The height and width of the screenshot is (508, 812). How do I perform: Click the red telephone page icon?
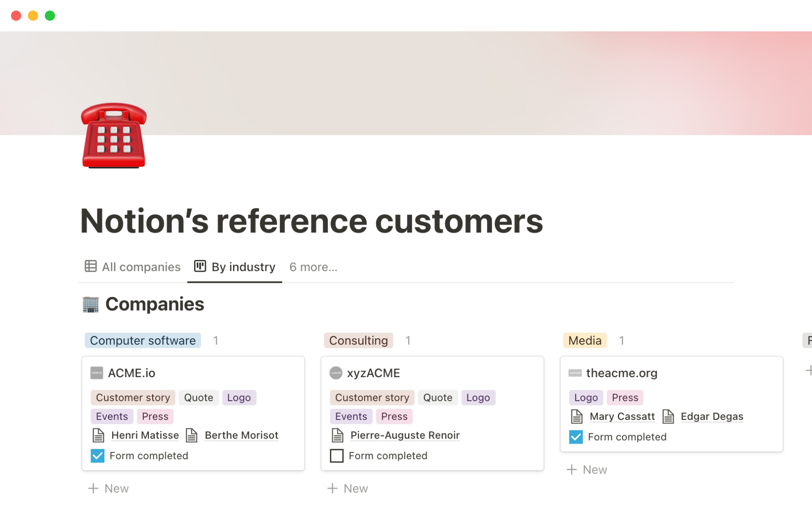tap(113, 135)
